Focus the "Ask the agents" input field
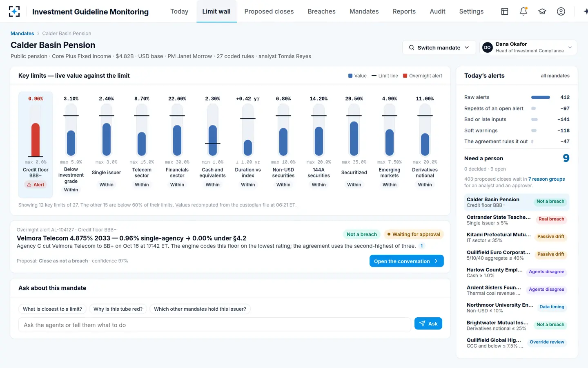Viewport: 588px width, 368px height. point(215,325)
